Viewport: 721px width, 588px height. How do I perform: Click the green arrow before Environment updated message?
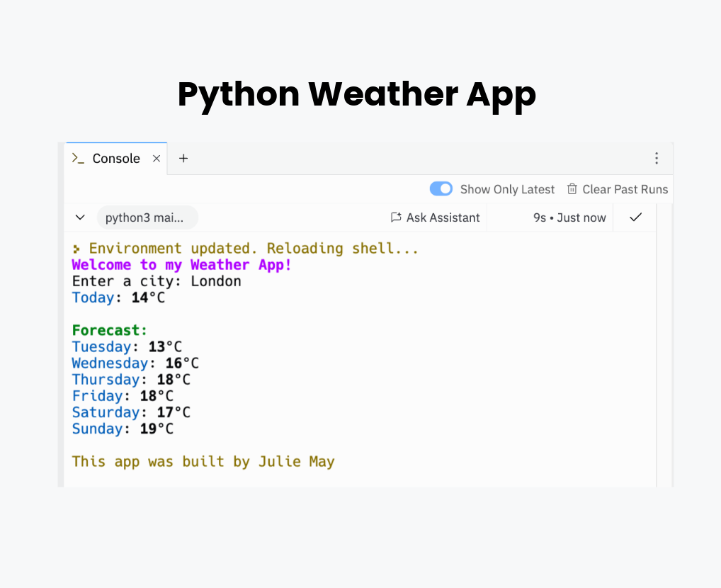(x=76, y=248)
